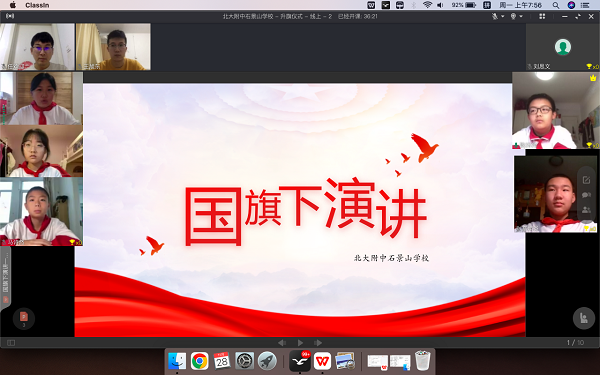Open Launchpad rocket icon in Dock
Viewport: 600px width, 375px height.
coord(267,361)
